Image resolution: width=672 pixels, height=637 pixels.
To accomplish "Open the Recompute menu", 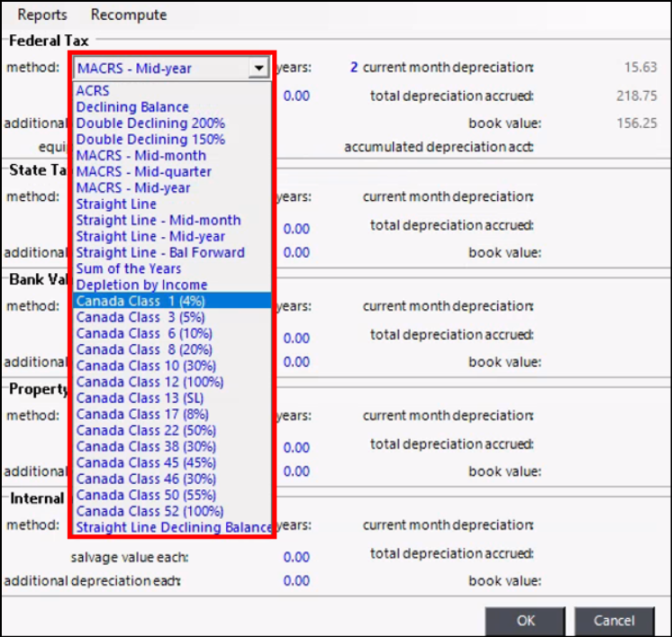I will [x=129, y=14].
